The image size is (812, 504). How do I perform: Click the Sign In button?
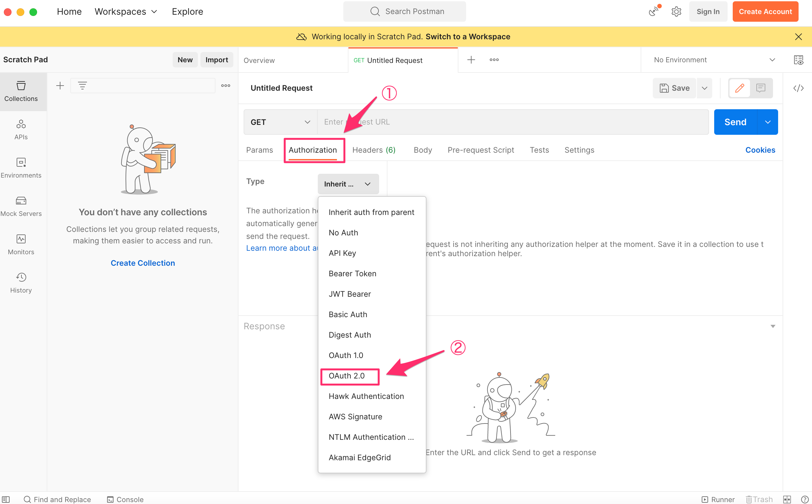pyautogui.click(x=708, y=11)
